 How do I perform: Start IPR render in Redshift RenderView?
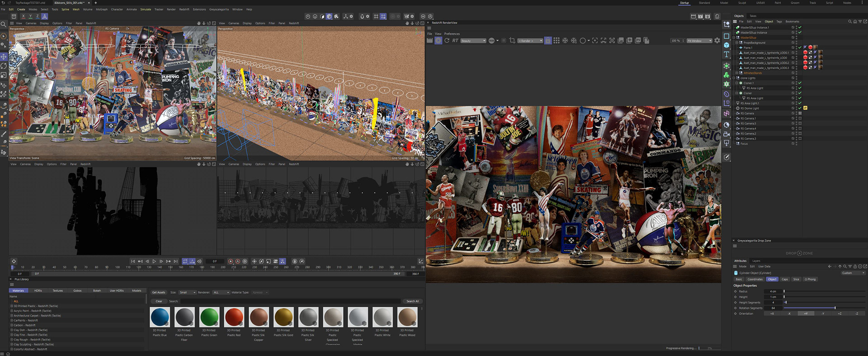(438, 41)
